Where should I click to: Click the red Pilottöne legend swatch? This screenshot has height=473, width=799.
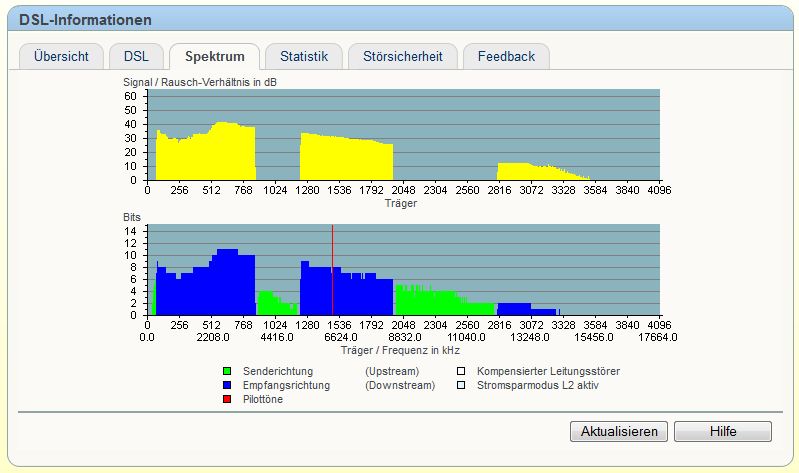pyautogui.click(x=227, y=399)
